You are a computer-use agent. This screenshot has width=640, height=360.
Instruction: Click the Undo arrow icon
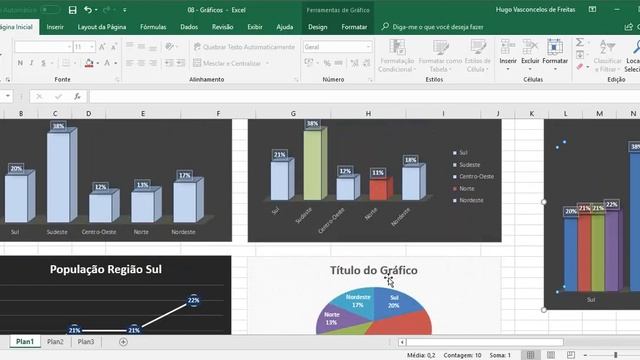[x=87, y=10]
